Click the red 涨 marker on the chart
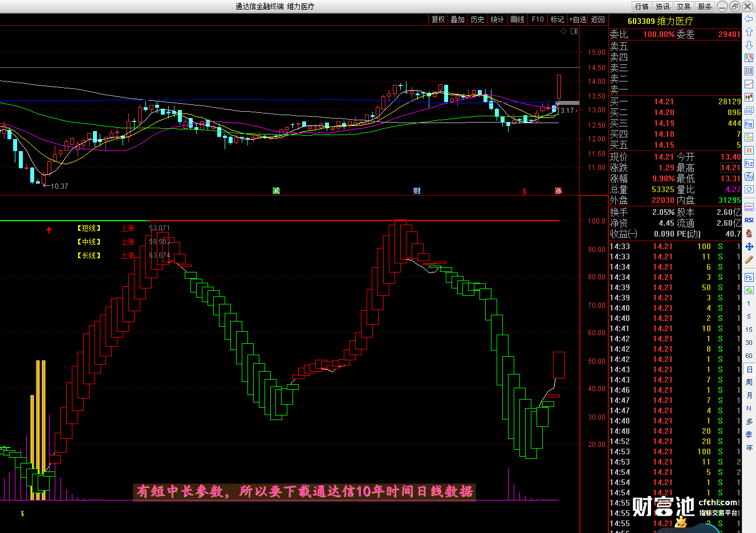The image size is (756, 533). coord(559,190)
